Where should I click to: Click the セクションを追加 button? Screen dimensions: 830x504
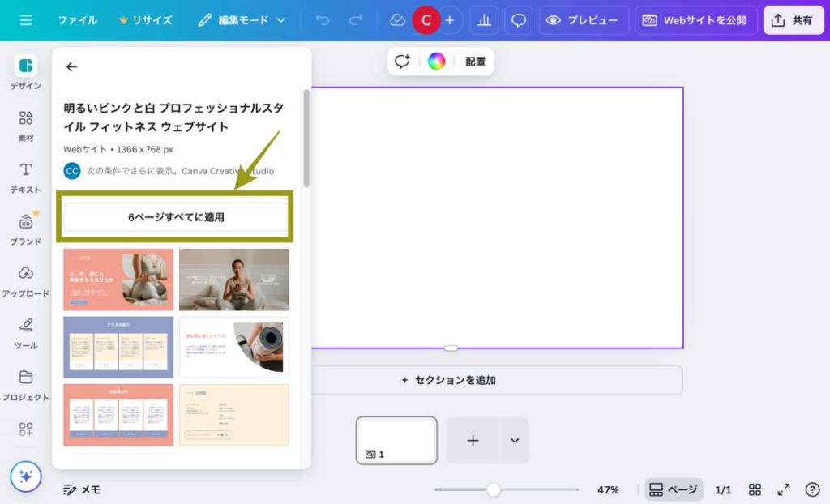pos(448,380)
